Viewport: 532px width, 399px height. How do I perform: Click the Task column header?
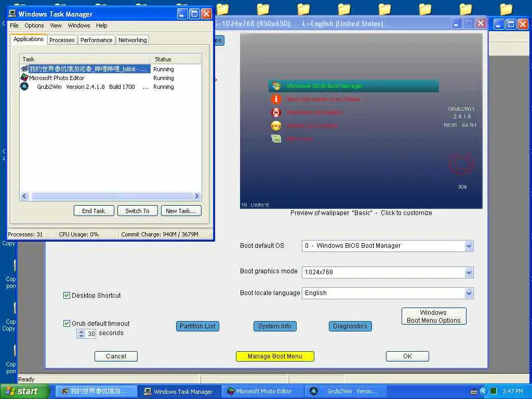pos(85,59)
